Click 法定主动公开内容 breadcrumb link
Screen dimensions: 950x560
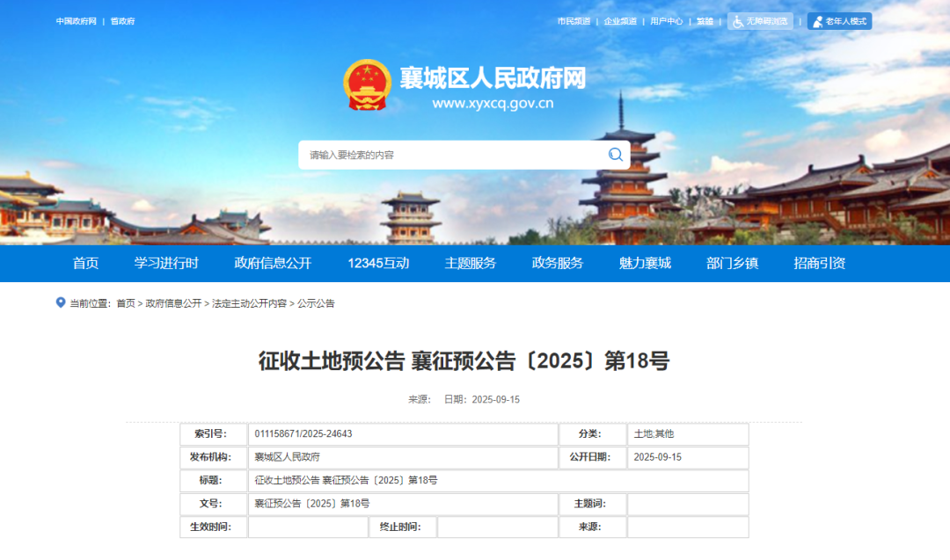coord(249,303)
